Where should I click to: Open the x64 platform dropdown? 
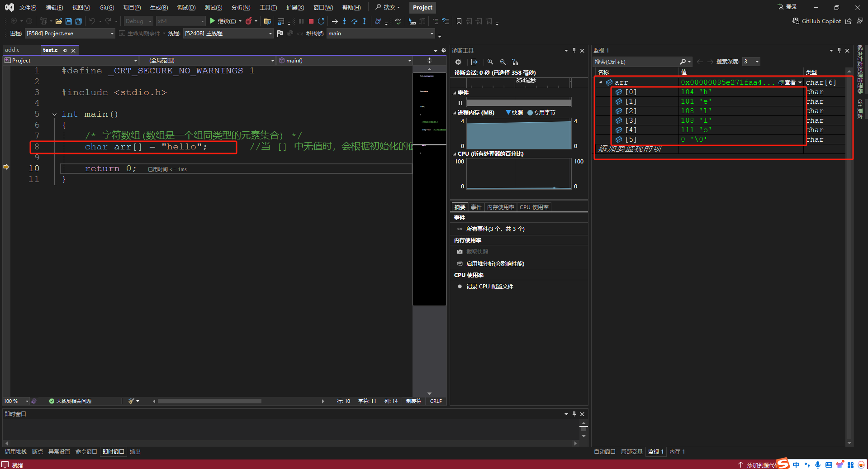click(181, 21)
